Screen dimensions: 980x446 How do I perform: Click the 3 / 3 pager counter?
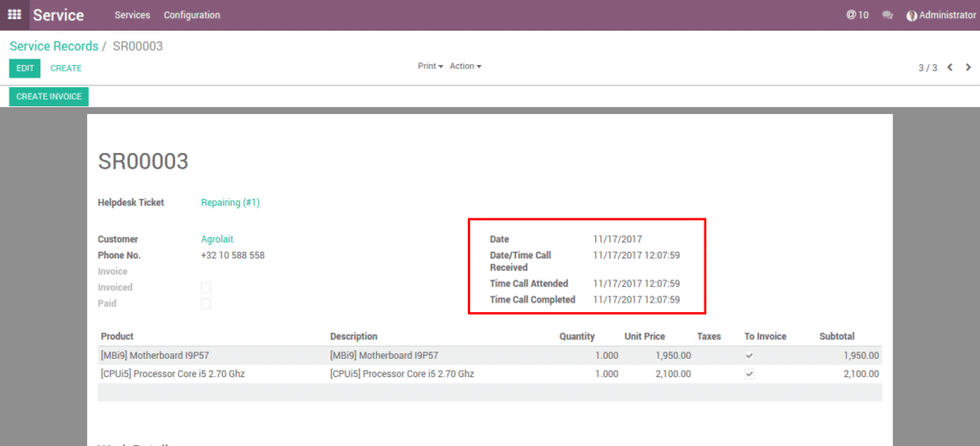[927, 67]
